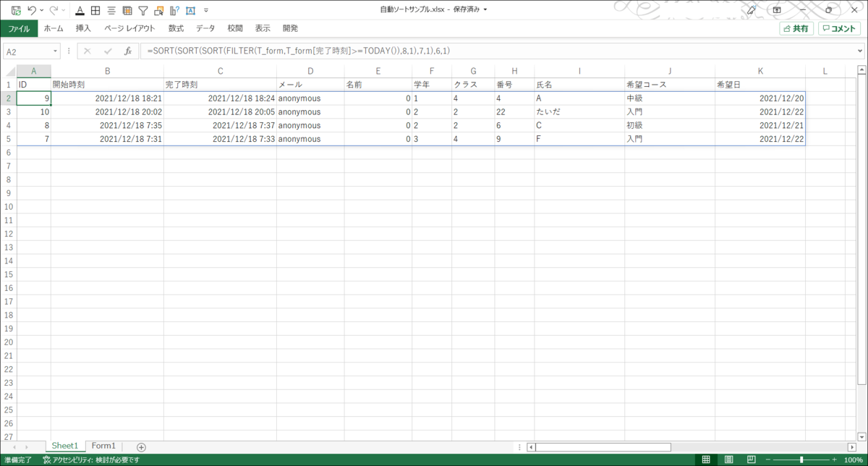Click the save icon in quick access toolbar

(15, 10)
